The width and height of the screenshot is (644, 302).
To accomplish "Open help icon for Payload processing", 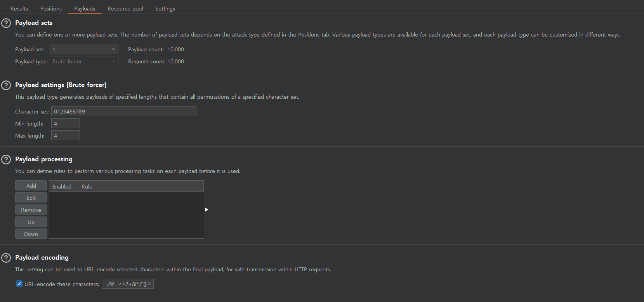I will tap(6, 159).
